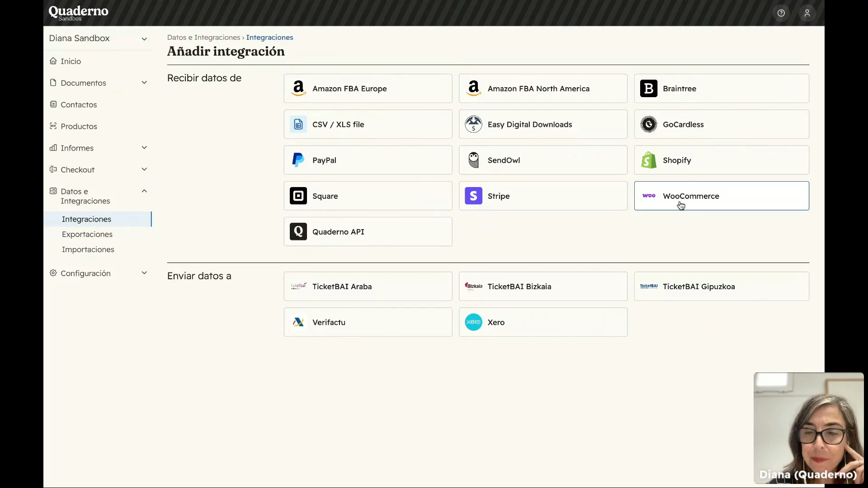
Task: Click the Quaderno API Q icon
Action: click(x=298, y=232)
